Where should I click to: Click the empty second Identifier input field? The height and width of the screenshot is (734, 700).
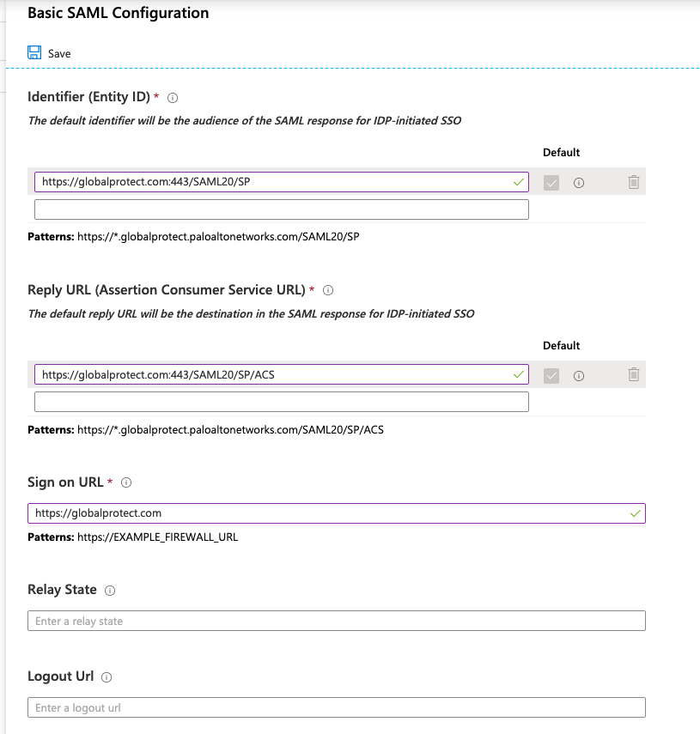(281, 209)
